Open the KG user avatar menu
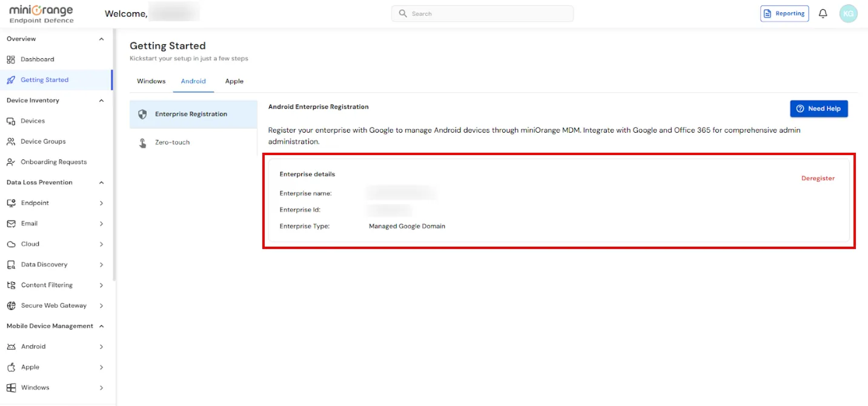Screen dimensions: 868x406 coord(848,13)
